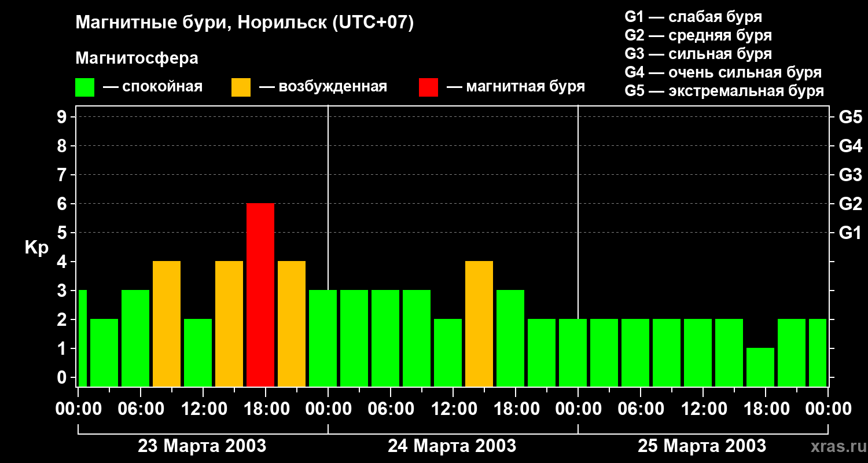Click the 'Магнитосфера' legend heading

[137, 58]
